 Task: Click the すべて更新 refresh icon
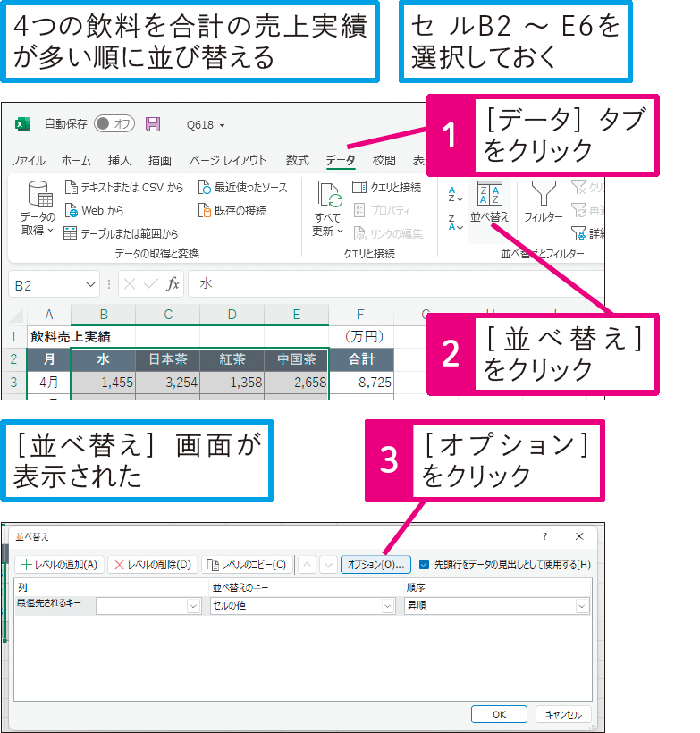pyautogui.click(x=330, y=194)
